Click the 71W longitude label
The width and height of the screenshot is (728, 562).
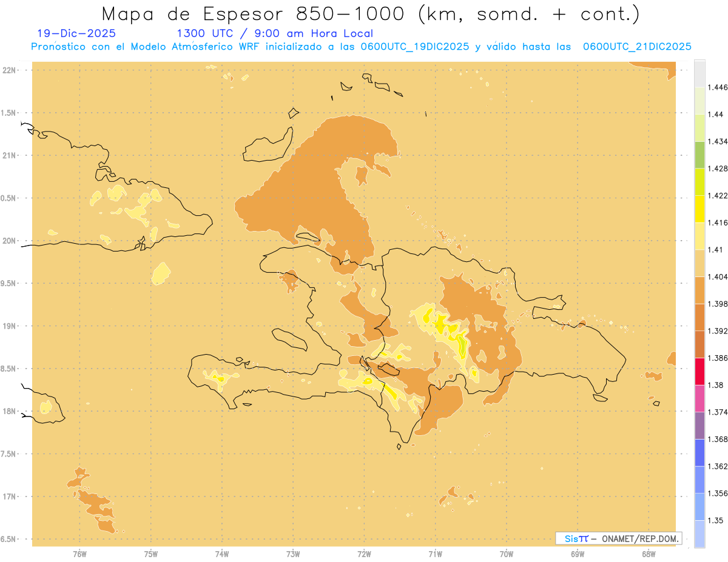(435, 554)
